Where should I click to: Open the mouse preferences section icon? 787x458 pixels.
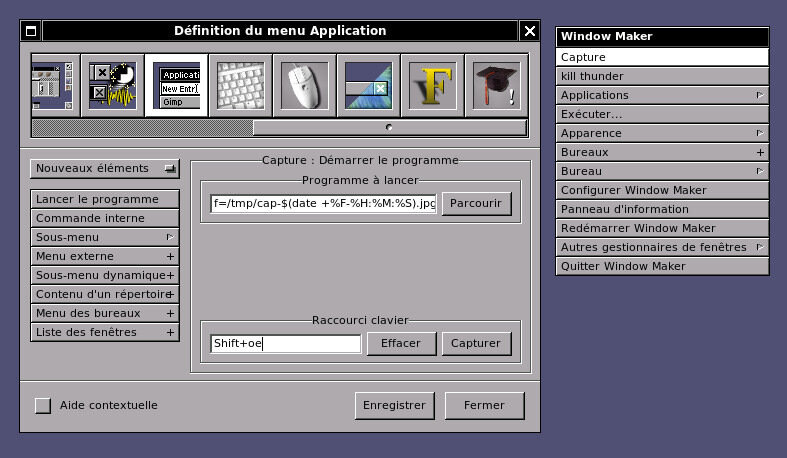(304, 85)
